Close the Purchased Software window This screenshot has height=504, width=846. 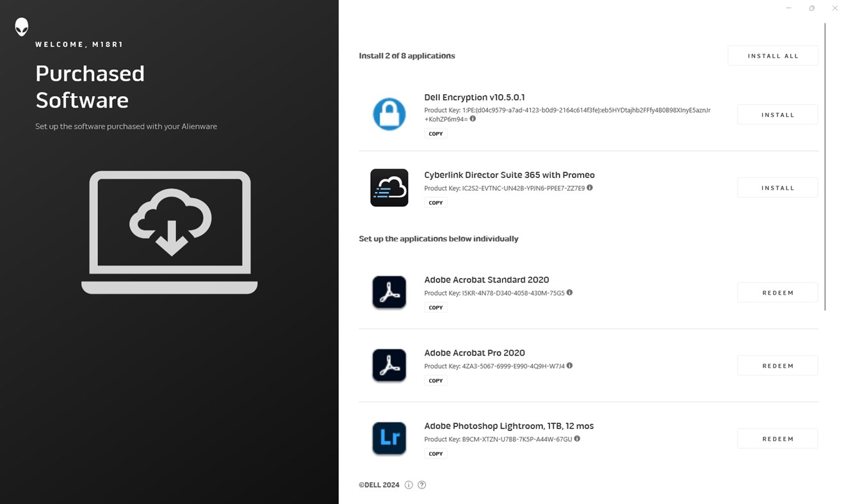pyautogui.click(x=834, y=8)
